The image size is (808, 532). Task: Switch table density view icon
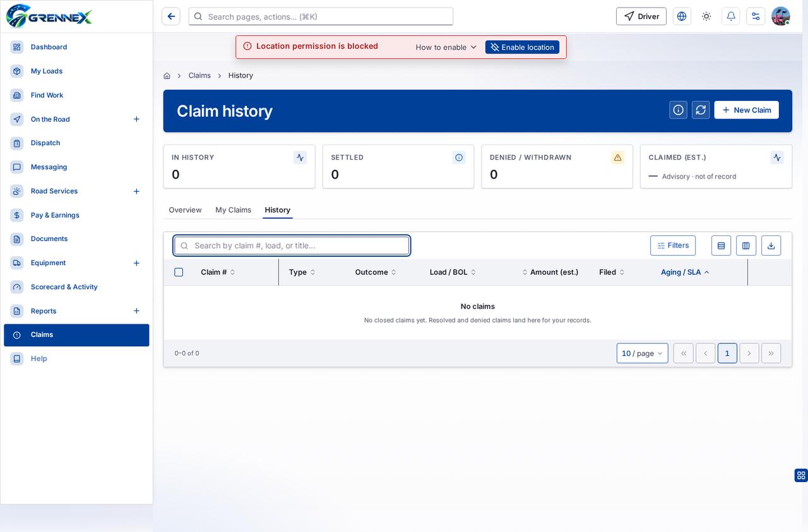[721, 245]
